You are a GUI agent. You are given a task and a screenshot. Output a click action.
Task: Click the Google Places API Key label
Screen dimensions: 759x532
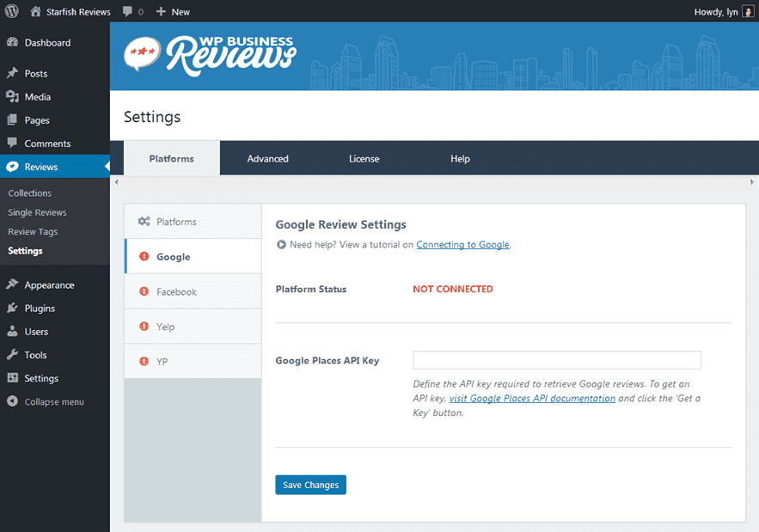point(327,361)
